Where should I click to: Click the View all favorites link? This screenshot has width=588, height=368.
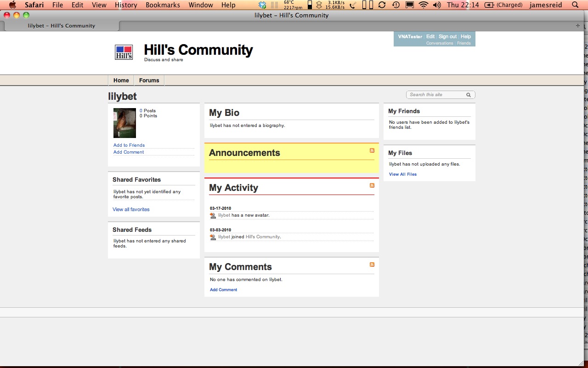pos(131,210)
